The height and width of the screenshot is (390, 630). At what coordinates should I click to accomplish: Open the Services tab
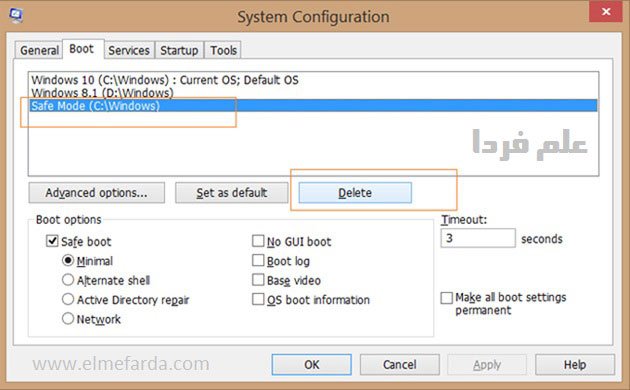pos(129,50)
